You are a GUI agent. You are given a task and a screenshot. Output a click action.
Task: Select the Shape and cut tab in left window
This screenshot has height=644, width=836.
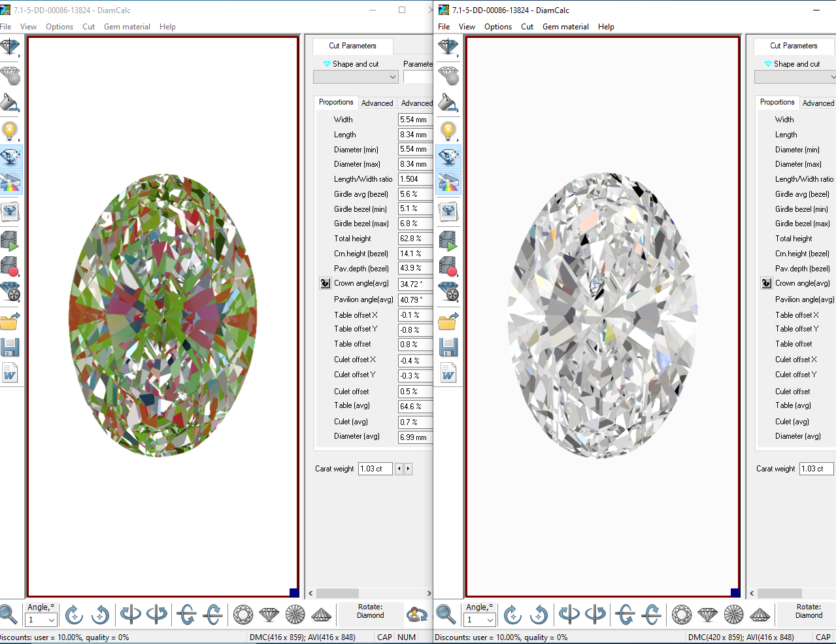(x=351, y=64)
